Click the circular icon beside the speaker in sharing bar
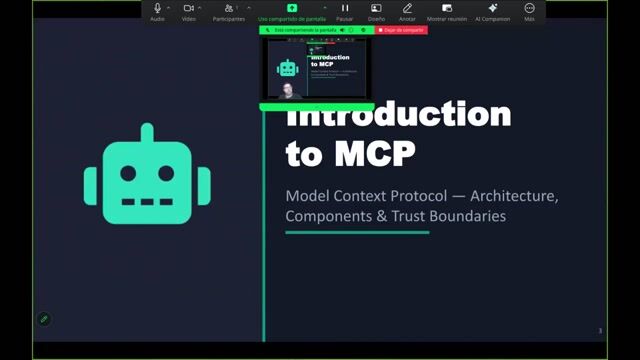Viewport: 640px width, 360px height. [x=351, y=30]
